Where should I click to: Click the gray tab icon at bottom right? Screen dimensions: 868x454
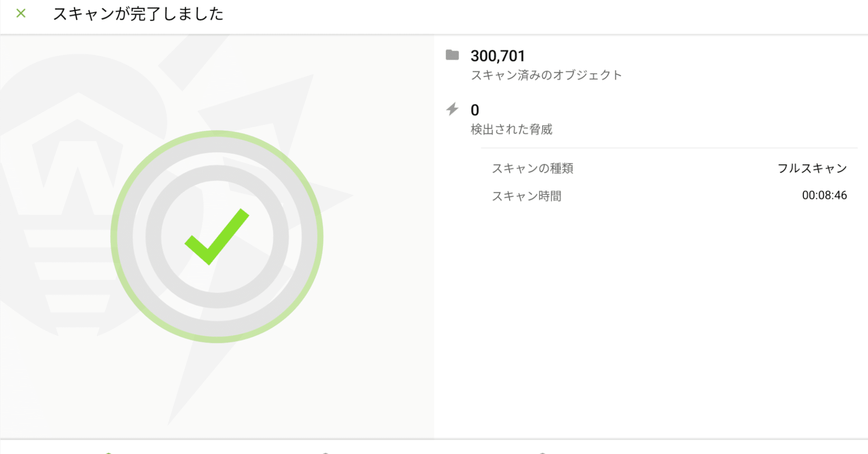(542, 452)
